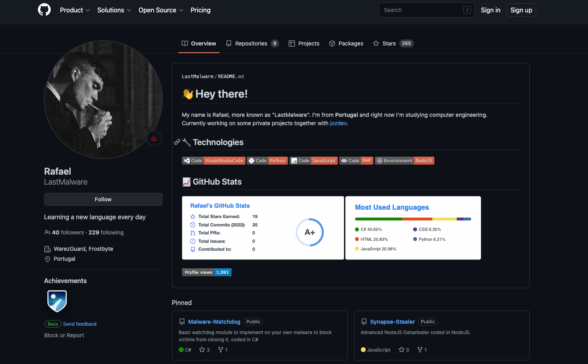The width and height of the screenshot is (588, 364).
Task: Open Rafael's profile avatar image
Action: (x=103, y=100)
